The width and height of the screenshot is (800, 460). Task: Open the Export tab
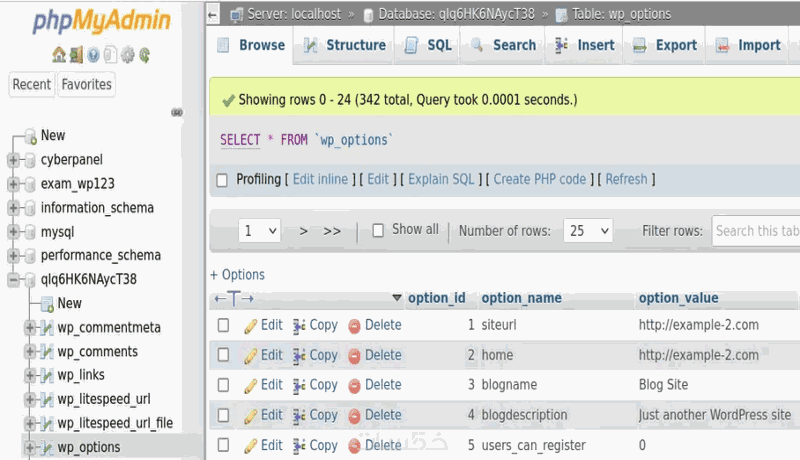click(665, 45)
